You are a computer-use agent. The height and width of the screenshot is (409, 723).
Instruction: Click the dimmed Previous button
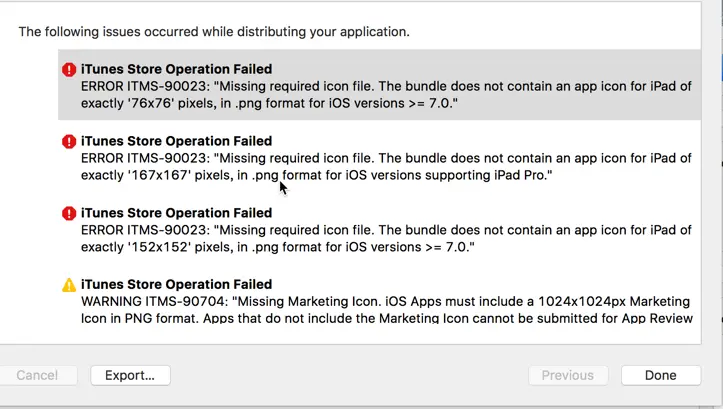(568, 375)
